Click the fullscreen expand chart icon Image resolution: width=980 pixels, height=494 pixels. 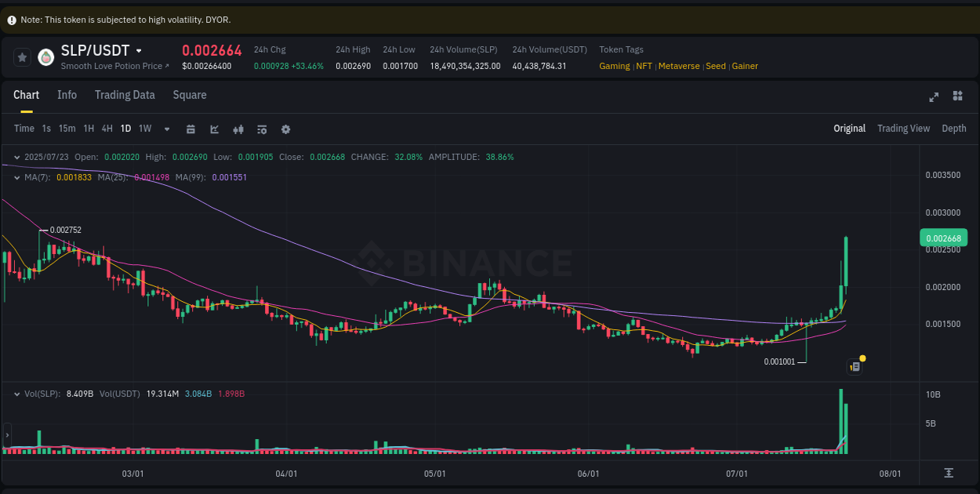(x=934, y=96)
